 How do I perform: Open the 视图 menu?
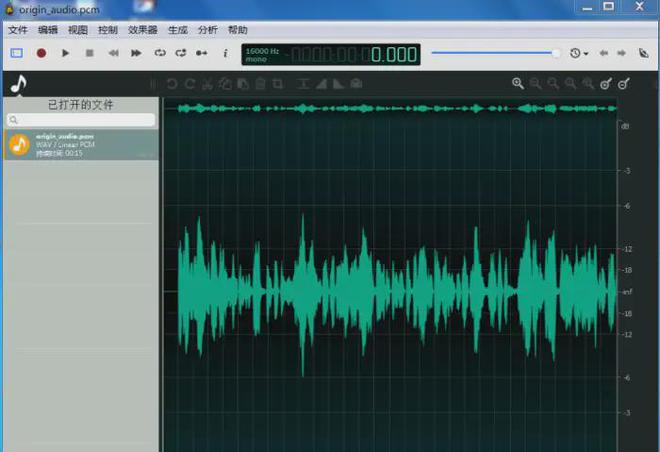(78, 30)
